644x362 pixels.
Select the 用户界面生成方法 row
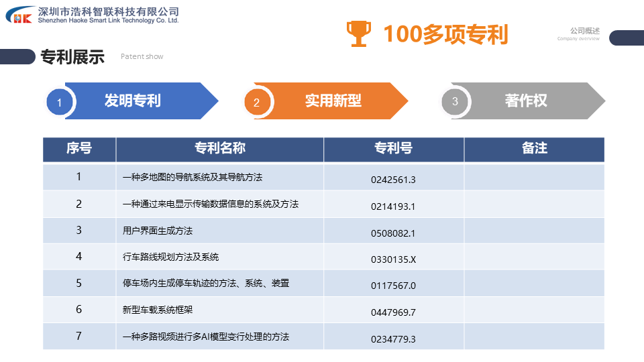pos(158,231)
